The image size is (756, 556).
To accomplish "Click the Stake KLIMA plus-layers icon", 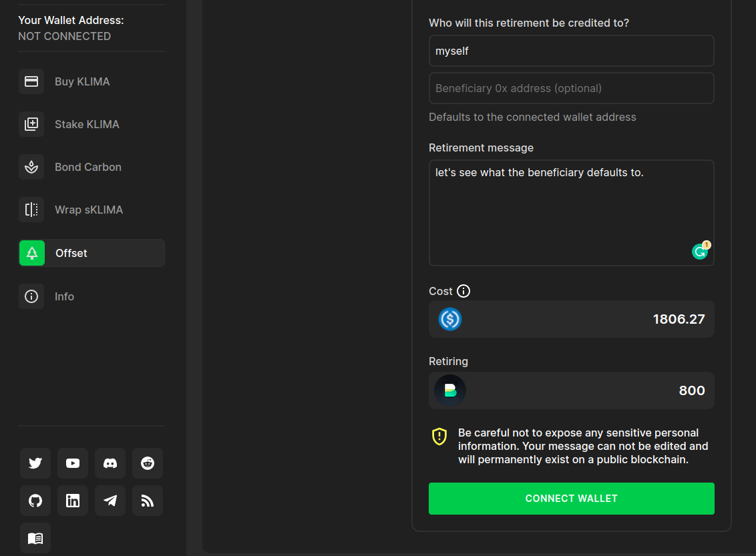I will (x=31, y=124).
